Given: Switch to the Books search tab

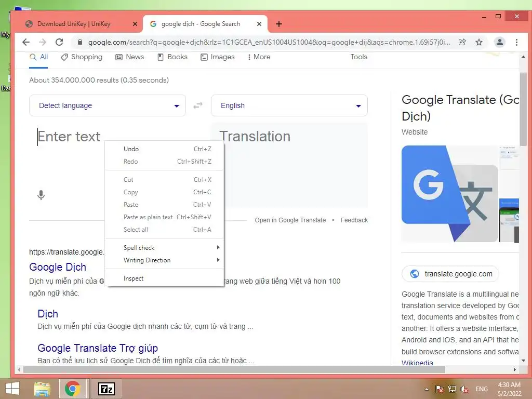Looking at the screenshot, I should tap(172, 57).
